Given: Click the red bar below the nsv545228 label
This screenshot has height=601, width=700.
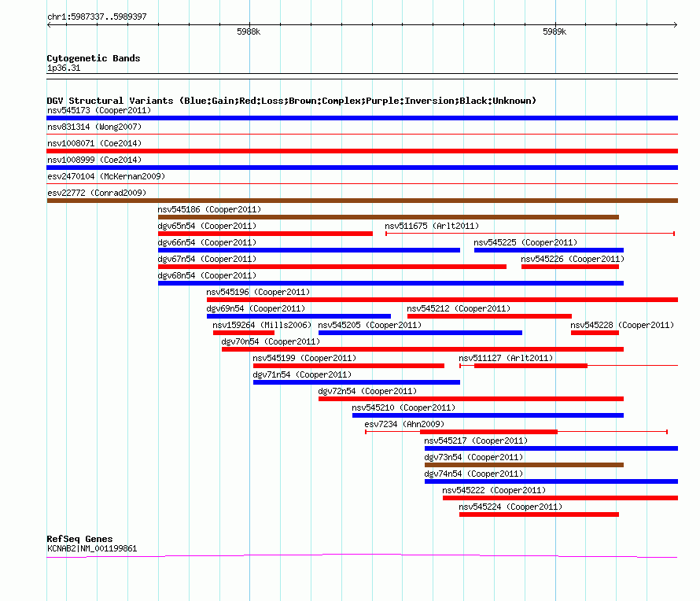Looking at the screenshot, I should [x=595, y=333].
